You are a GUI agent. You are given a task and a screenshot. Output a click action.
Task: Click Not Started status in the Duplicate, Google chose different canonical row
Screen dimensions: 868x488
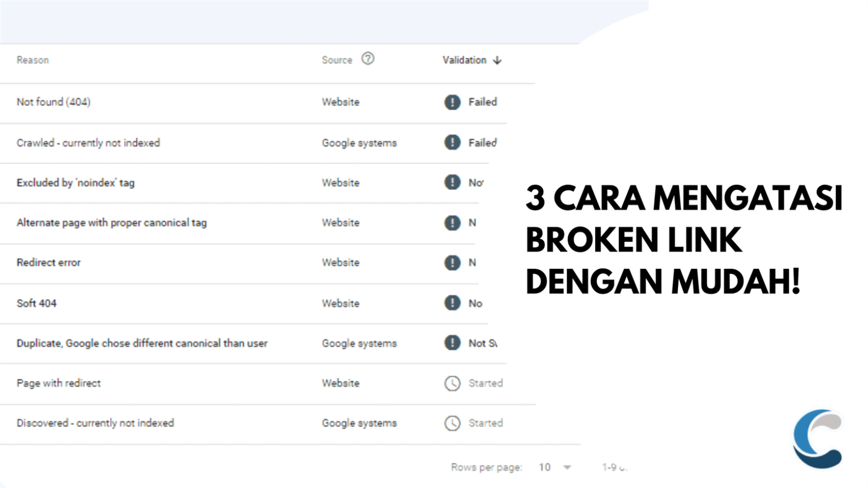click(x=483, y=343)
